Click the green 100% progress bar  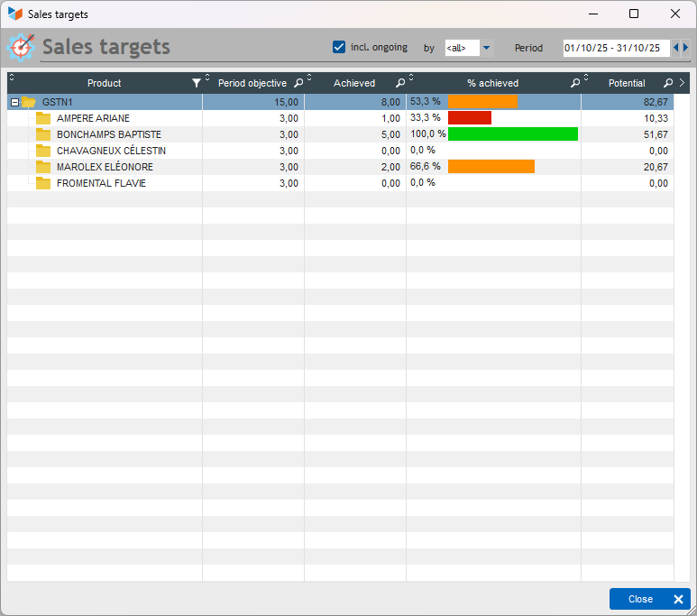(x=513, y=133)
